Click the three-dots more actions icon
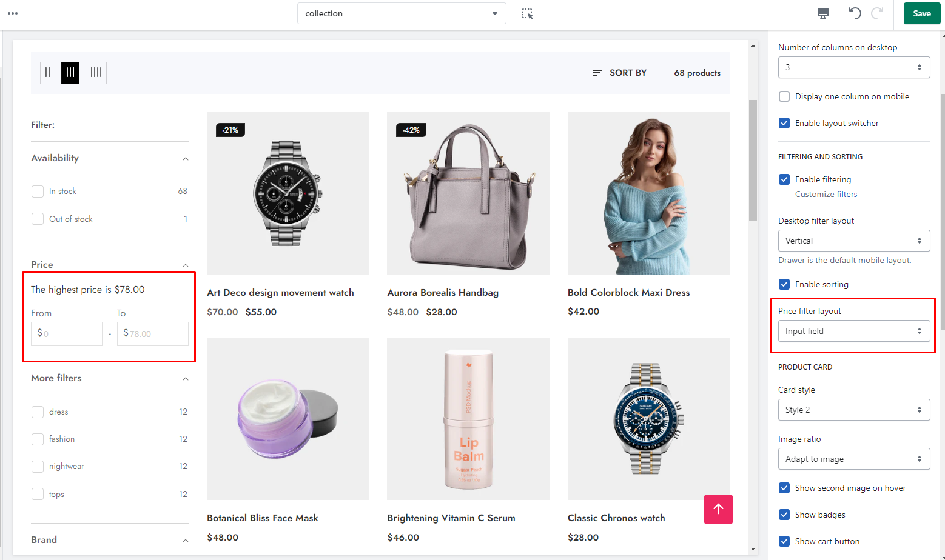This screenshot has height=560, width=945. pyautogui.click(x=13, y=13)
